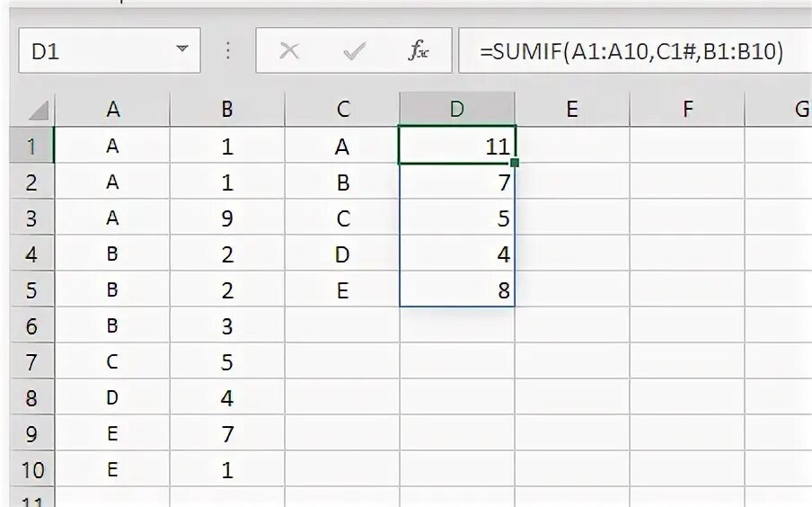
Task: Click the fill handle on cell D1
Action: pos(514,163)
